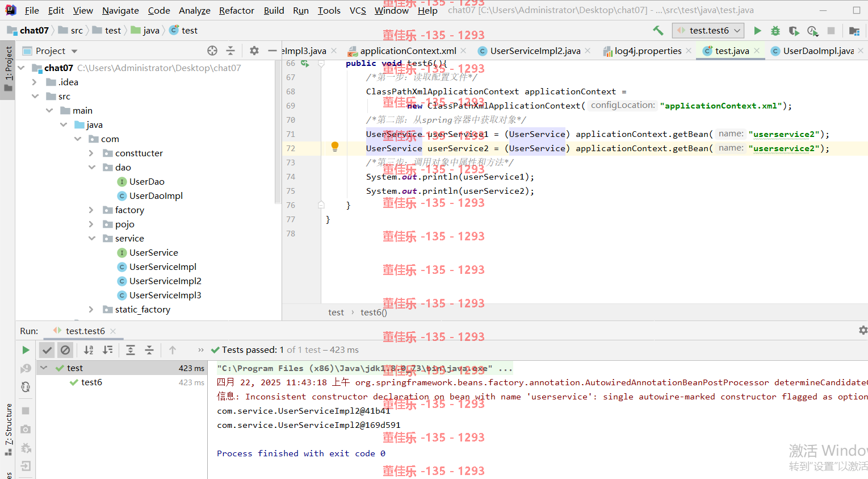Collapse all in Project panel header

[230, 51]
